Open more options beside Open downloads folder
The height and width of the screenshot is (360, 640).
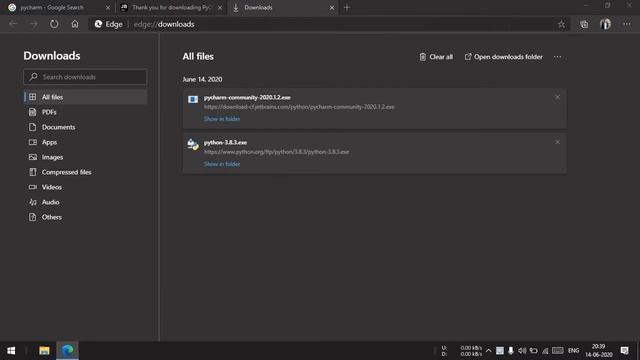(558, 57)
